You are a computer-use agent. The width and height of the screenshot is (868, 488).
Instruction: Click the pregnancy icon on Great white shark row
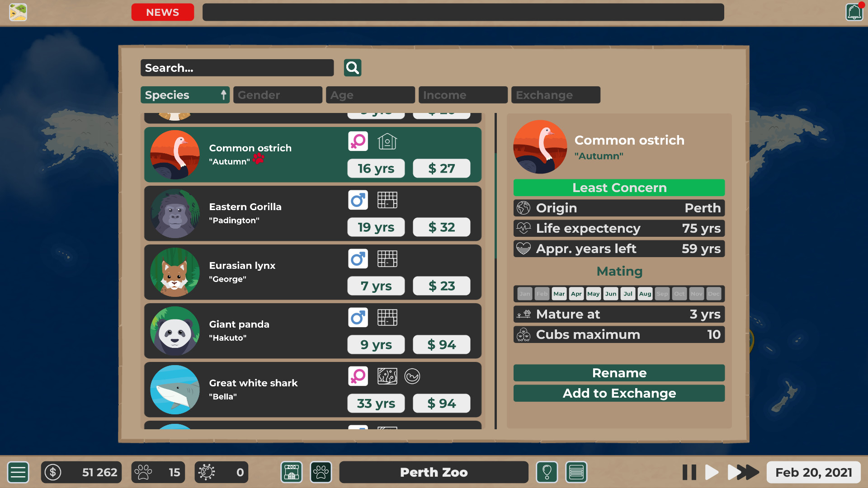tap(413, 376)
